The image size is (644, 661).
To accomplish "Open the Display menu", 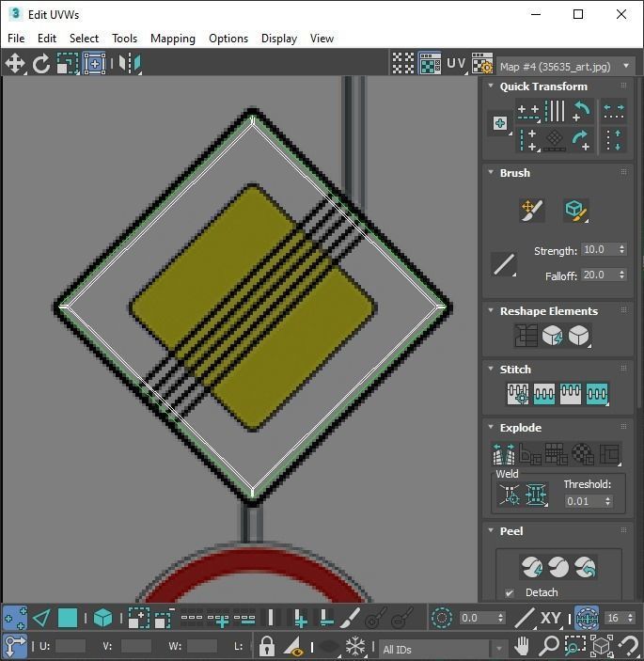I will click(279, 39).
